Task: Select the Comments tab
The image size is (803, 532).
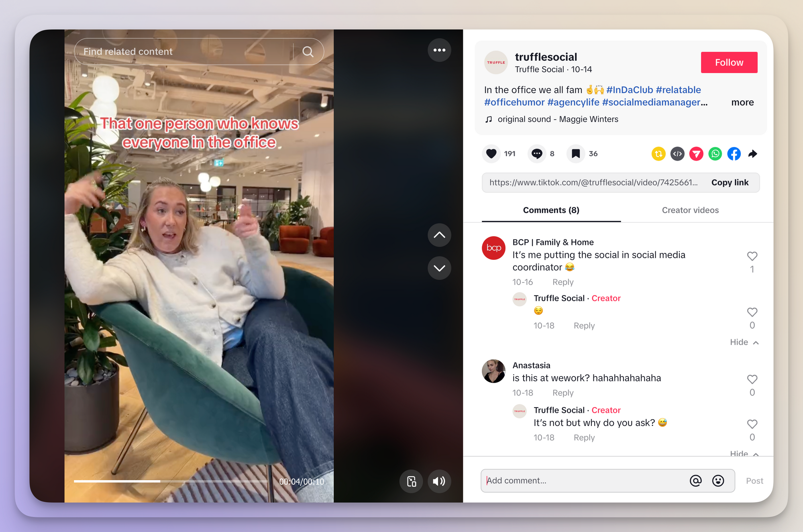Action: pos(551,210)
